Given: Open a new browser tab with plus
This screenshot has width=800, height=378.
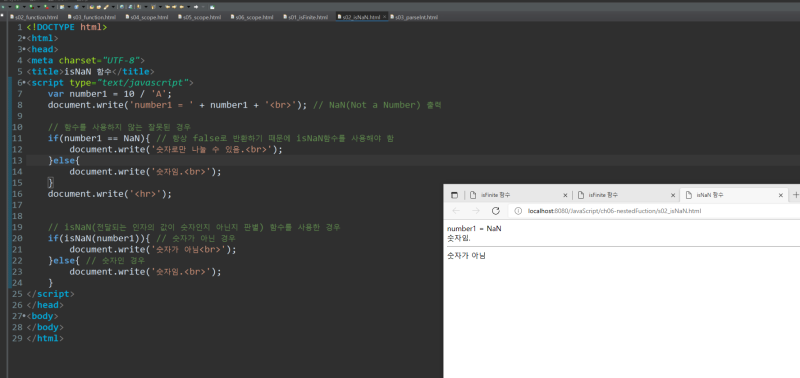Looking at the screenshot, I should 795,195.
